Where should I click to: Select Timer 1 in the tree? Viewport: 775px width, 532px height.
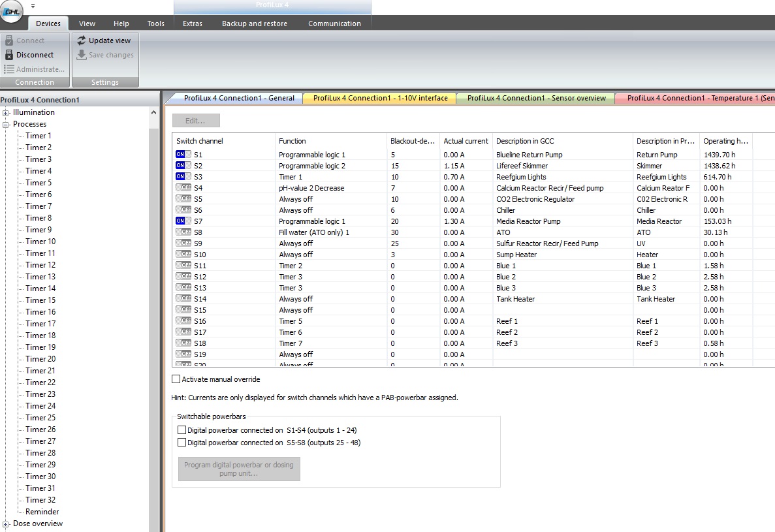point(38,135)
